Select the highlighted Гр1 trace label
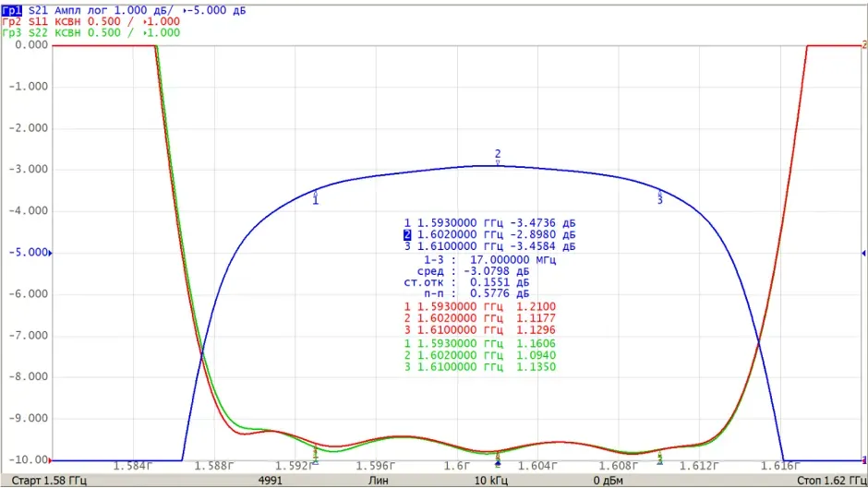868x488 pixels. click(x=12, y=10)
